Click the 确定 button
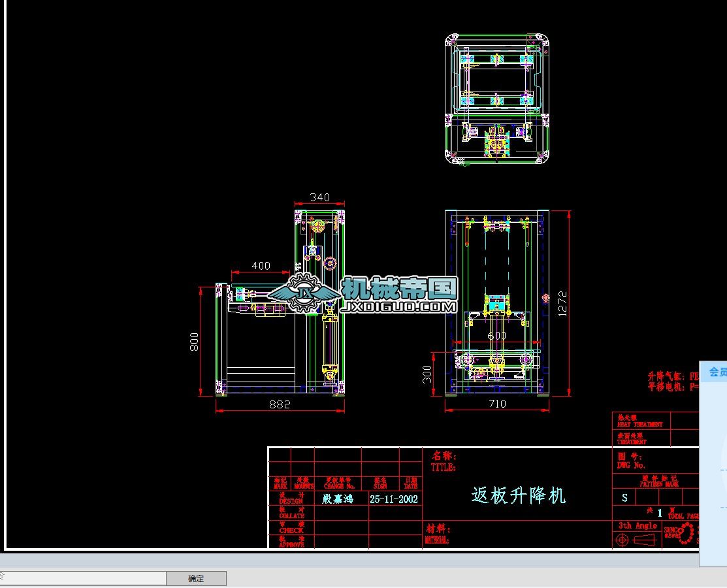 pos(196,578)
